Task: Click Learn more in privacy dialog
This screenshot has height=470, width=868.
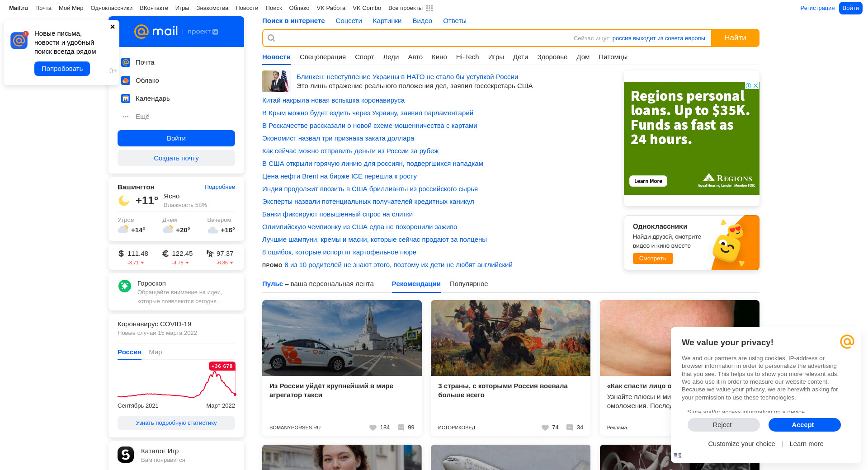Action: [807, 444]
